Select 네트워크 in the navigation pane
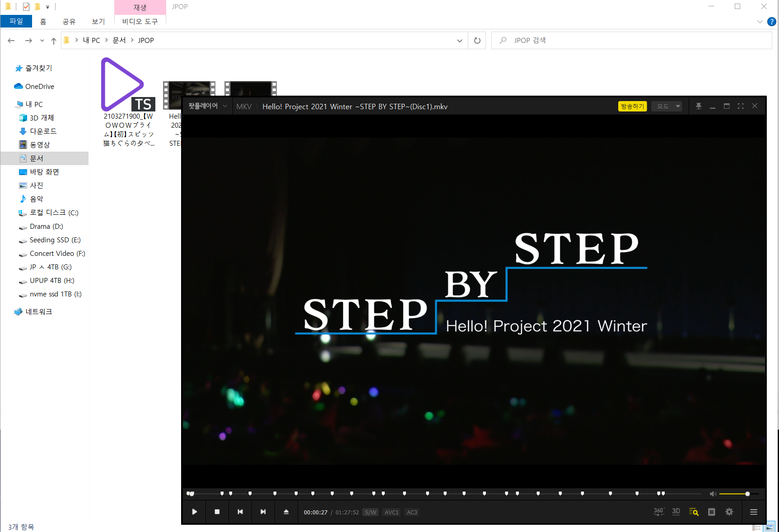 38,312
